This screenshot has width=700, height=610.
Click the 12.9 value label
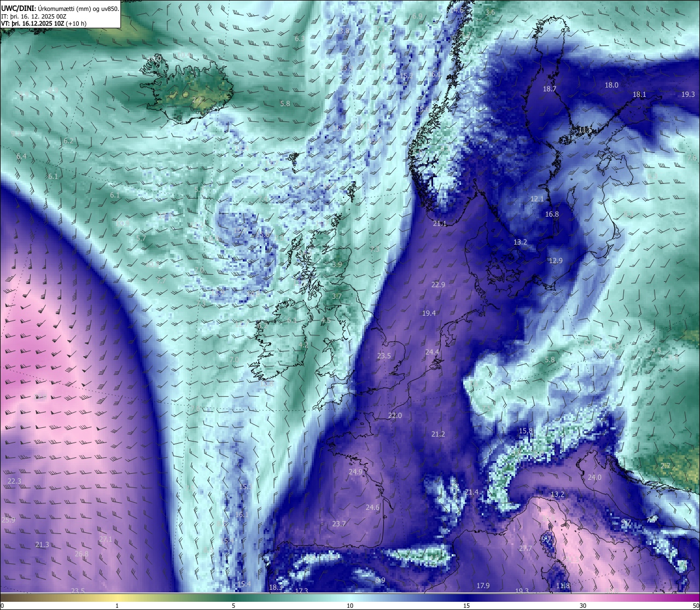pyautogui.click(x=556, y=260)
